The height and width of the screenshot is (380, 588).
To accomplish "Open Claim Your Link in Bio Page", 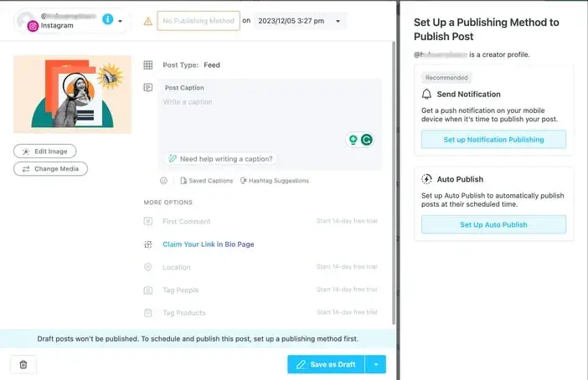I will 208,244.
